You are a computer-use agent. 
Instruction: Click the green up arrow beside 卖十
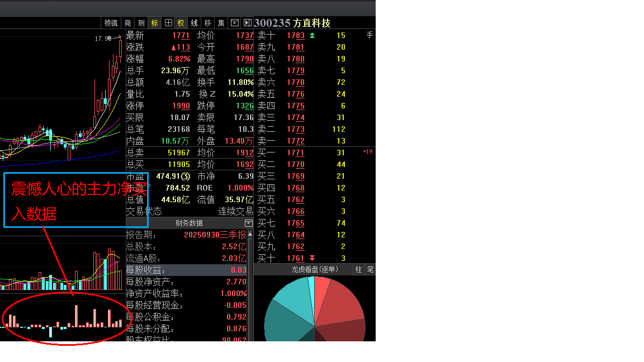(x=312, y=35)
